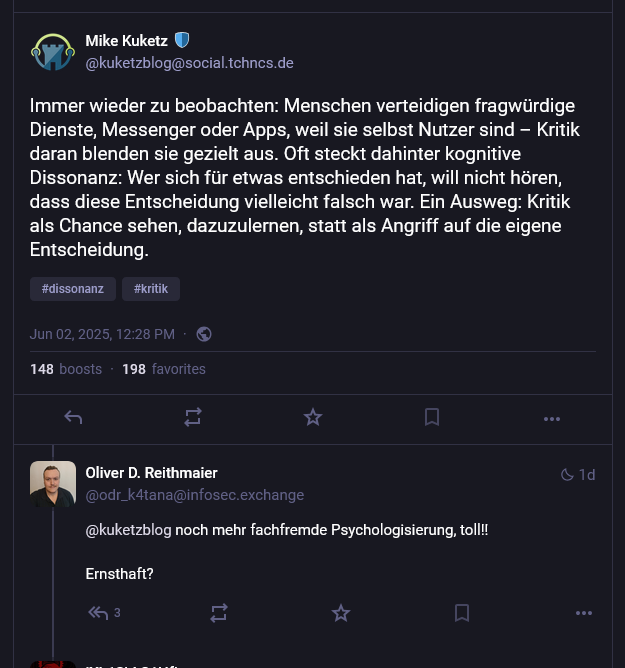View the 148 boosts list

click(x=66, y=369)
